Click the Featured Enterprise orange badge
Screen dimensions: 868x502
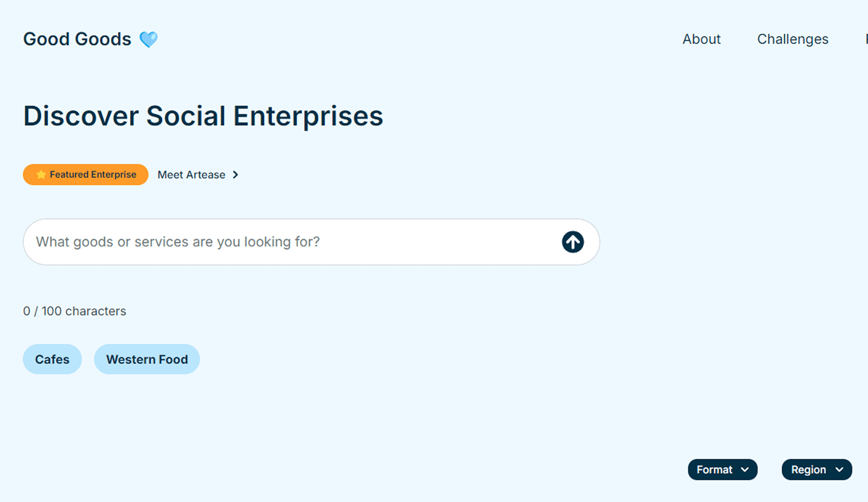[85, 174]
